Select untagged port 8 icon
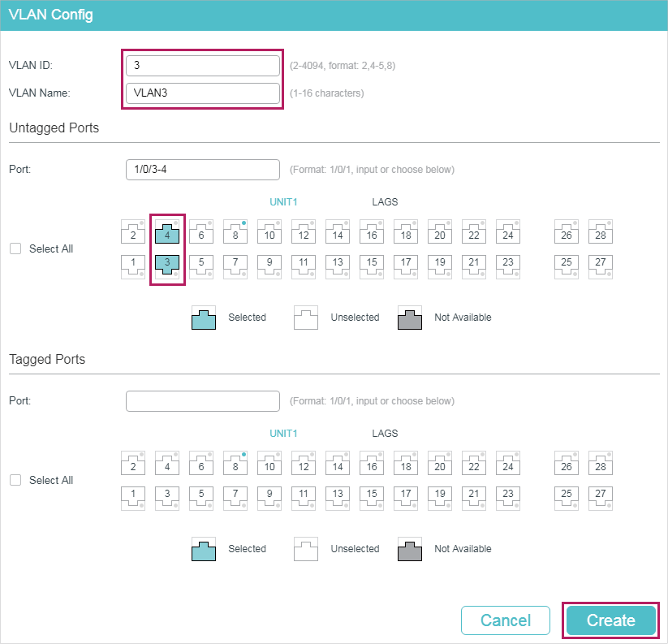Screen dimensions: 668x644 pyautogui.click(x=235, y=232)
